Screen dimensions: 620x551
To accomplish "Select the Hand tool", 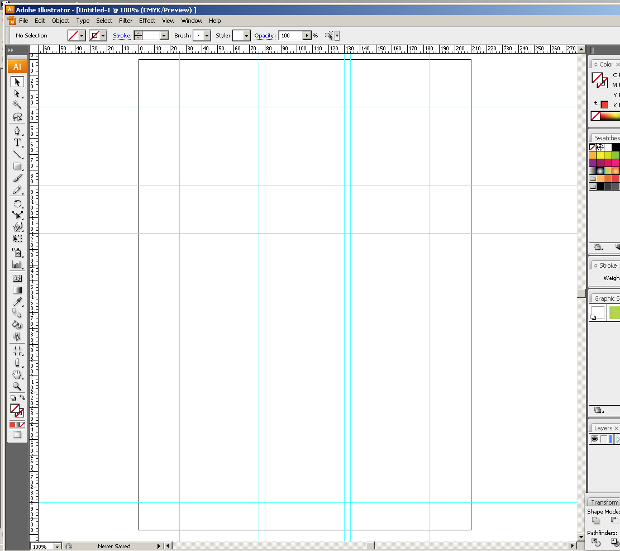I will [x=17, y=375].
